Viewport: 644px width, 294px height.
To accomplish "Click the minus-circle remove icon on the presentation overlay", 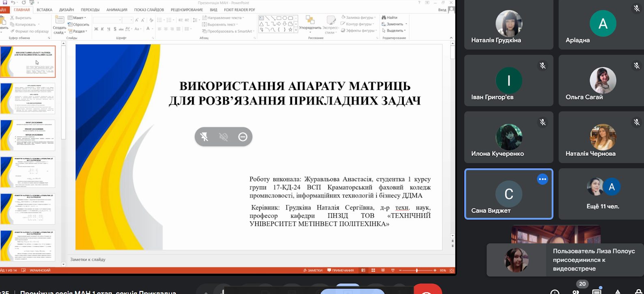I will click(243, 137).
